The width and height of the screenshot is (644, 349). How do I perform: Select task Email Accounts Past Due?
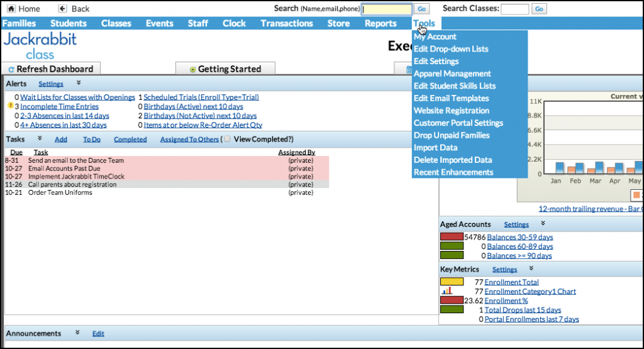tap(64, 169)
